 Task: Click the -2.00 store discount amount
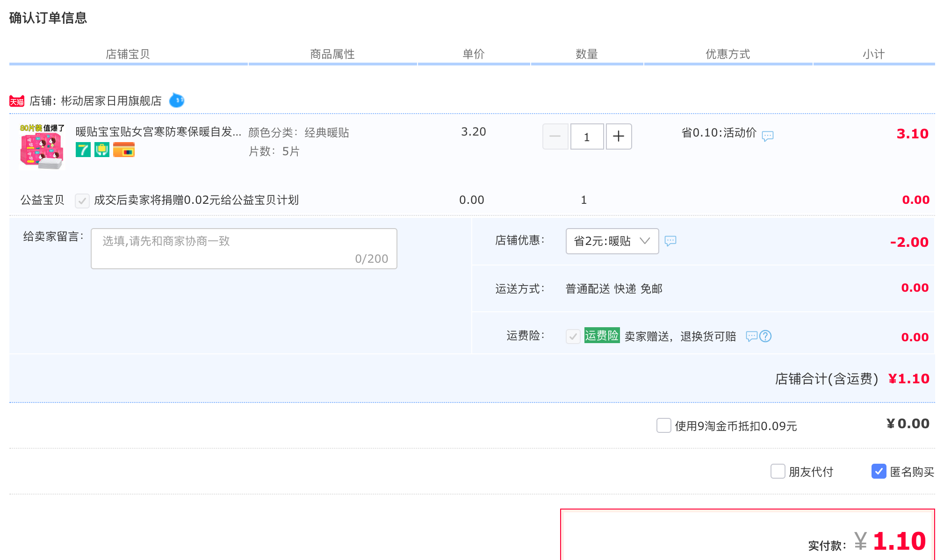[x=909, y=242]
